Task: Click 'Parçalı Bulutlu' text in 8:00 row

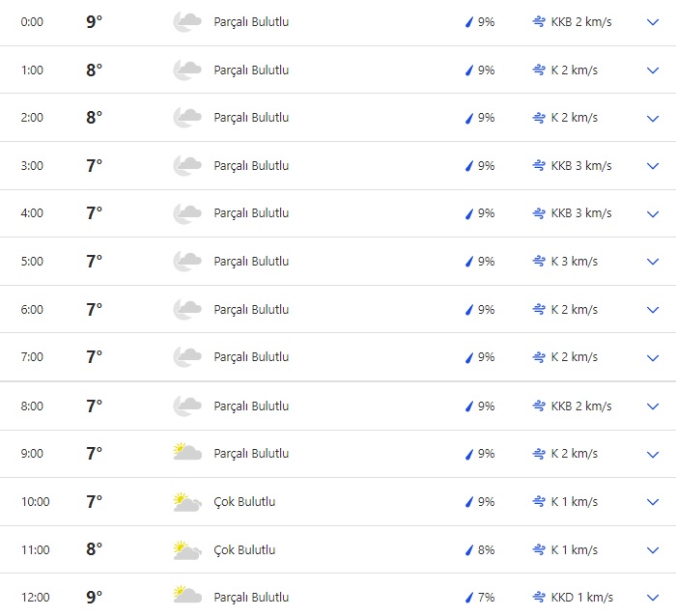Action: point(251,406)
